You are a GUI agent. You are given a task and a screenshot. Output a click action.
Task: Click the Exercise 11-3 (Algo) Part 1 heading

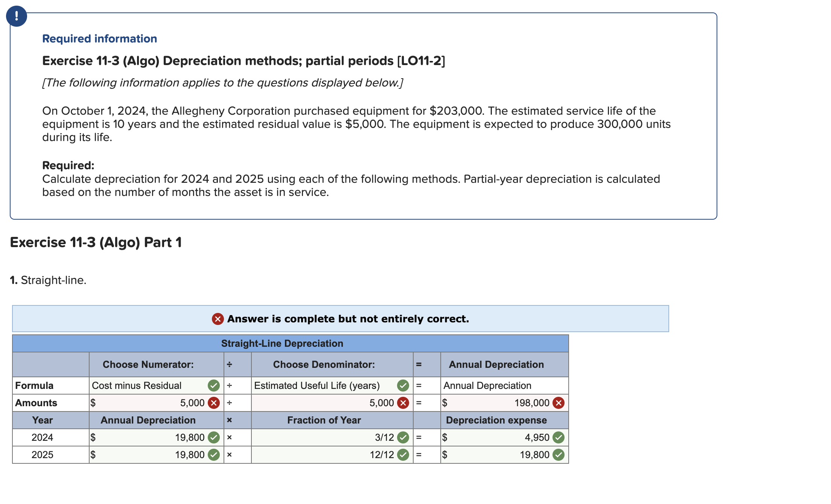[96, 243]
